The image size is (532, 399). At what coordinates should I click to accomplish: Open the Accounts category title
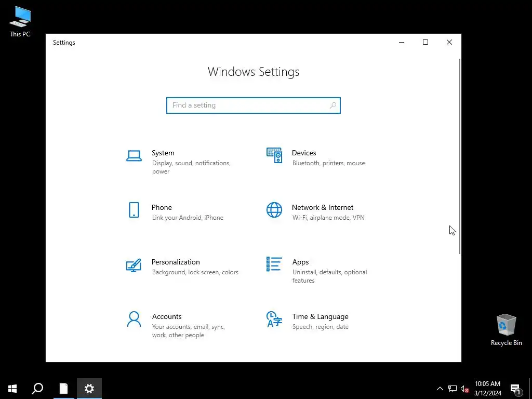[x=167, y=316]
